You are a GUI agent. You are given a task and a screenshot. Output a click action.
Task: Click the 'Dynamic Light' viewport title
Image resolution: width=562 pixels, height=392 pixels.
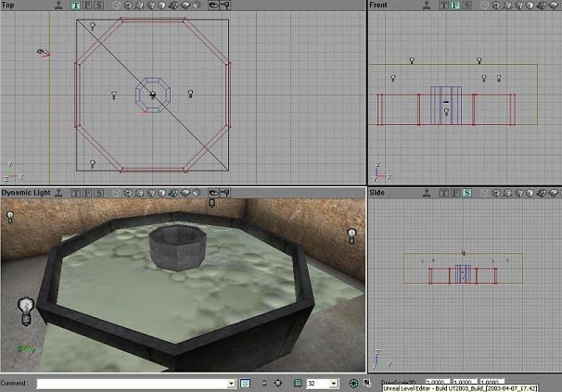coord(25,192)
